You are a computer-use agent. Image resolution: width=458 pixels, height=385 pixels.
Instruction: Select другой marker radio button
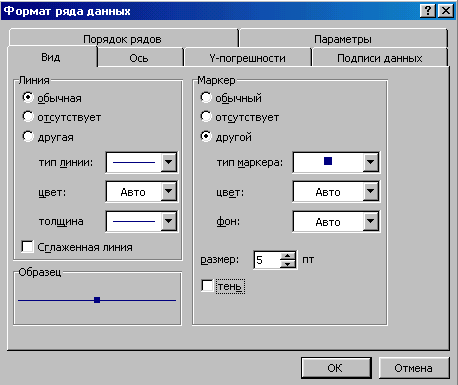pos(206,137)
